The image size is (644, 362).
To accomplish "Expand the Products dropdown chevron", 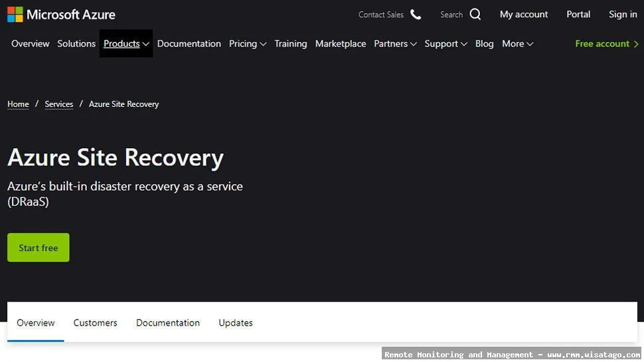I will click(x=146, y=44).
